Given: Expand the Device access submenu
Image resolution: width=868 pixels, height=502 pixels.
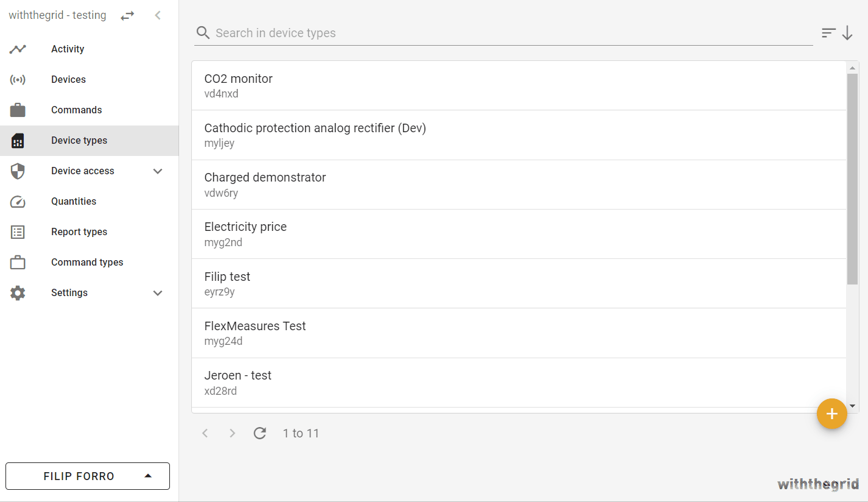Looking at the screenshot, I should [158, 171].
